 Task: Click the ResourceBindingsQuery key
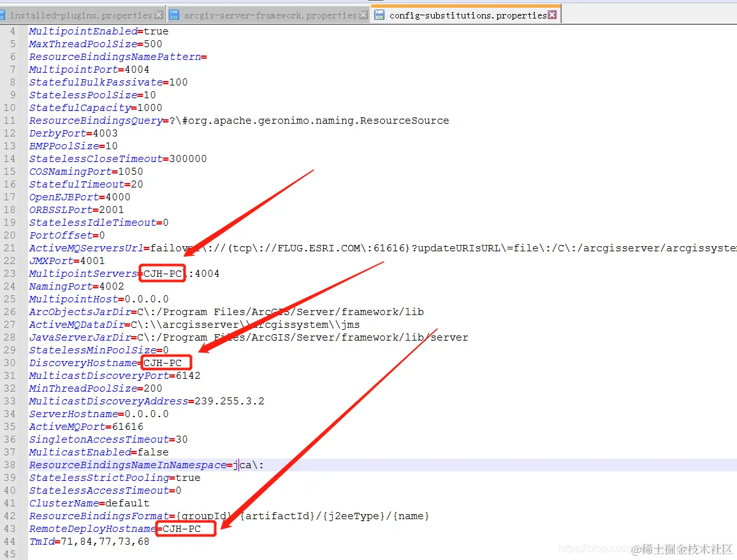coord(96,121)
